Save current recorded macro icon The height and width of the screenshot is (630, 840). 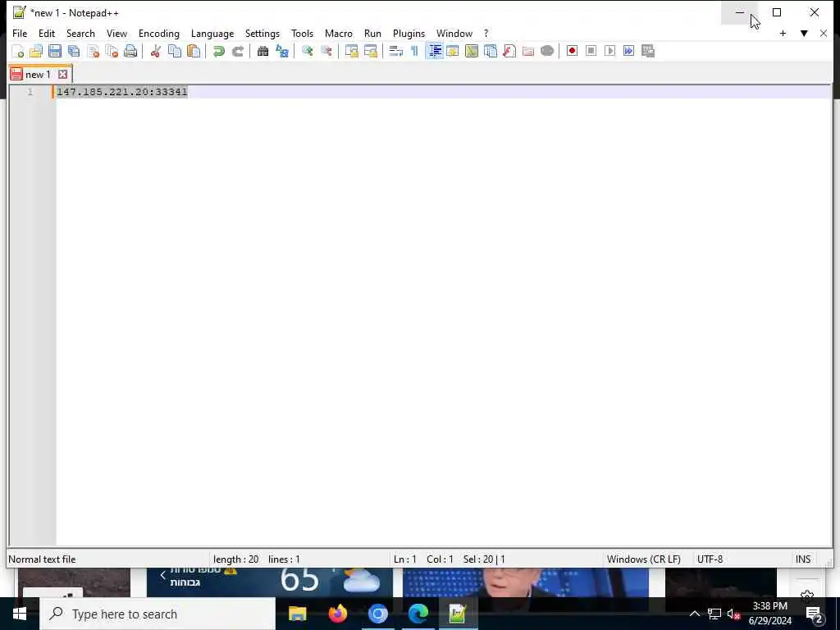click(648, 51)
